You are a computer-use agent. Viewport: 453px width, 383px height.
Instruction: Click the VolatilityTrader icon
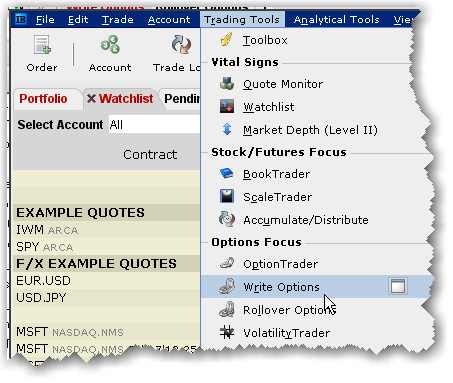227,332
